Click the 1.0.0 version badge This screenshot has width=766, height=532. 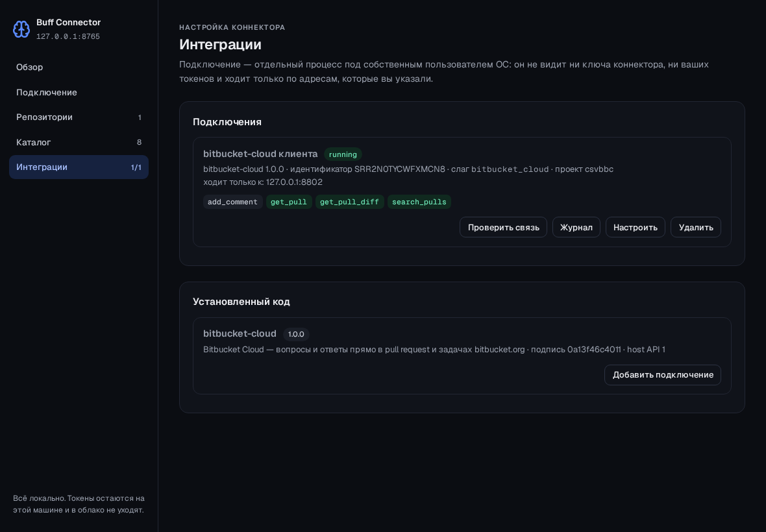(296, 334)
